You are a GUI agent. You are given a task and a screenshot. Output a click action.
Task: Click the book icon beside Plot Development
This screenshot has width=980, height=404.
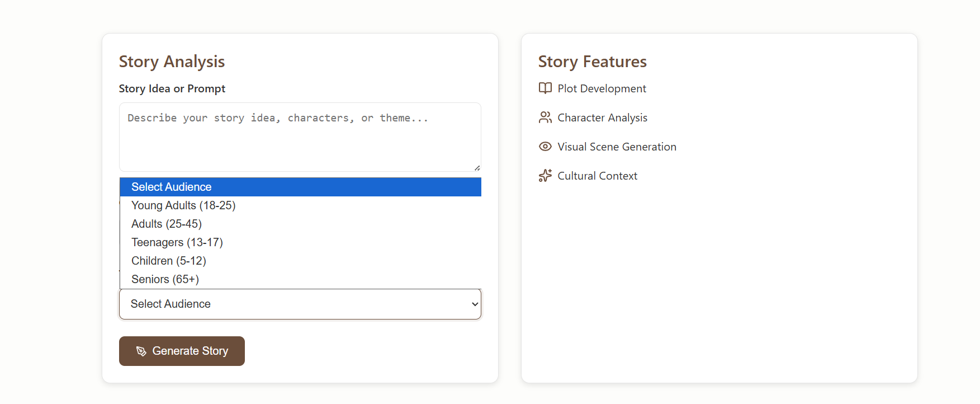click(545, 88)
